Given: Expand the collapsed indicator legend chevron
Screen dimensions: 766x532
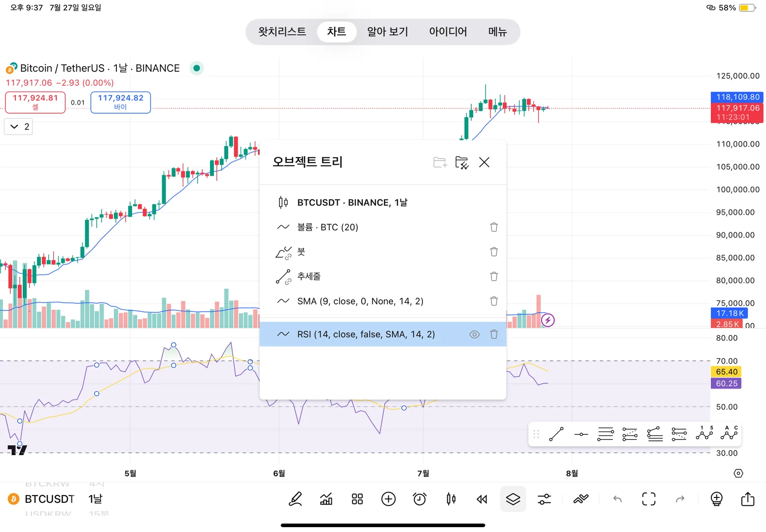Looking at the screenshot, I should click(x=14, y=127).
